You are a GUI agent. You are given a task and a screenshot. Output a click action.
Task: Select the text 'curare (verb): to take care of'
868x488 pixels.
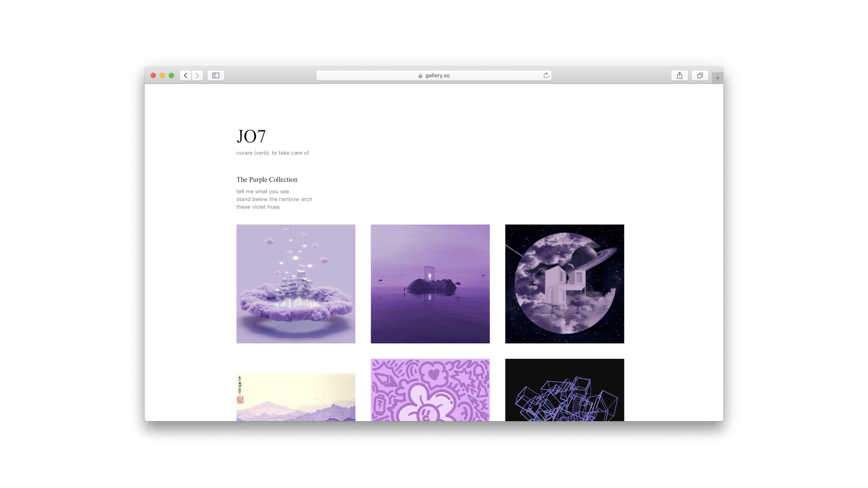pos(273,153)
